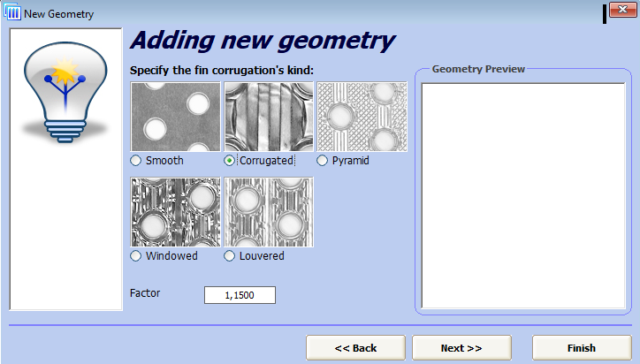Click the Corrugated fin thumbnail image
640x364 pixels.
coord(269,117)
